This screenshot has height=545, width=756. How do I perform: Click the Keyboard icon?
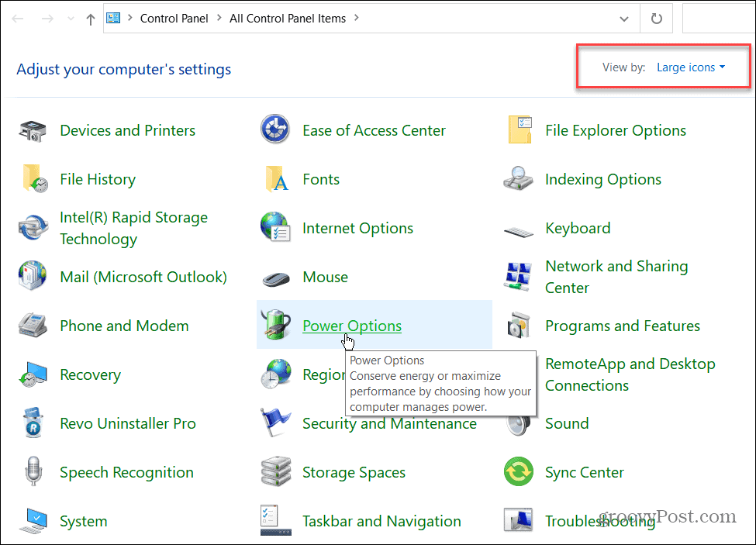tap(518, 229)
